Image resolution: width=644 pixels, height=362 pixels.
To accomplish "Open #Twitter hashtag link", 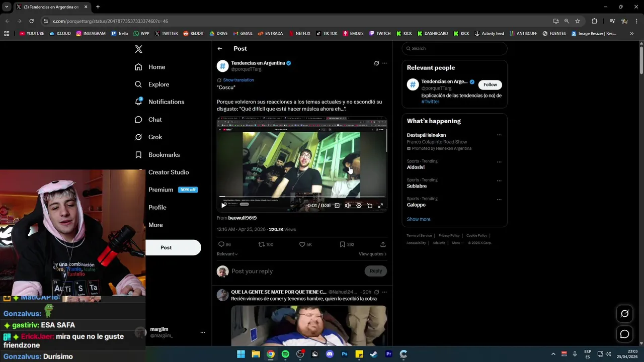I will [x=430, y=102].
